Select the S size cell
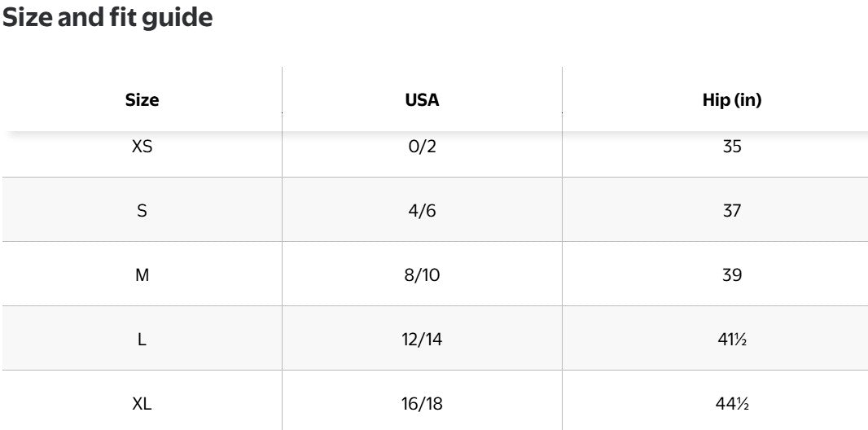 (x=142, y=211)
